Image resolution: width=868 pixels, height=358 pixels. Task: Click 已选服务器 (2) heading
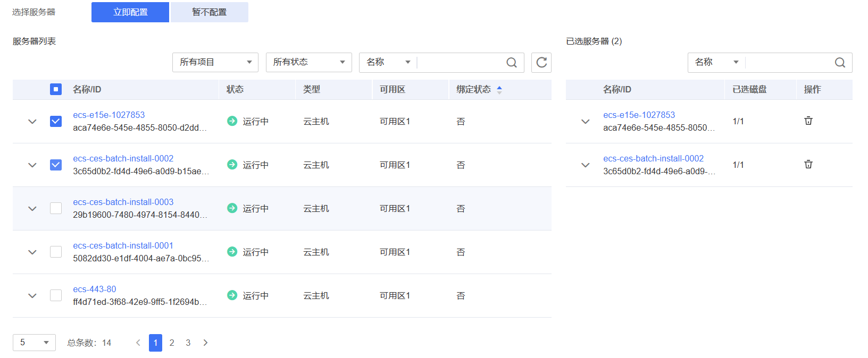click(594, 41)
